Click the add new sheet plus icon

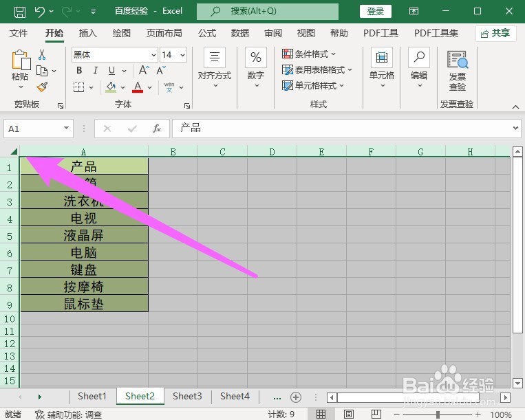pyautogui.click(x=296, y=397)
